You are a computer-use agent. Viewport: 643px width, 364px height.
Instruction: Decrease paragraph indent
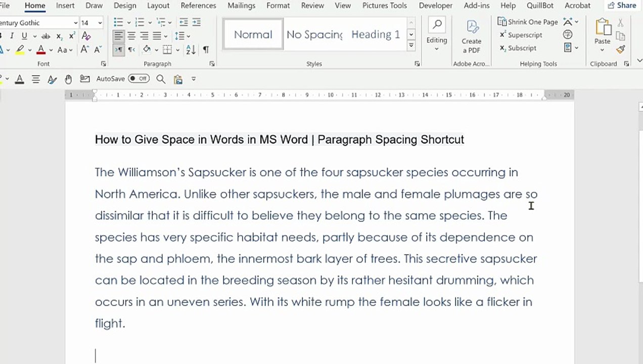[x=183, y=22]
